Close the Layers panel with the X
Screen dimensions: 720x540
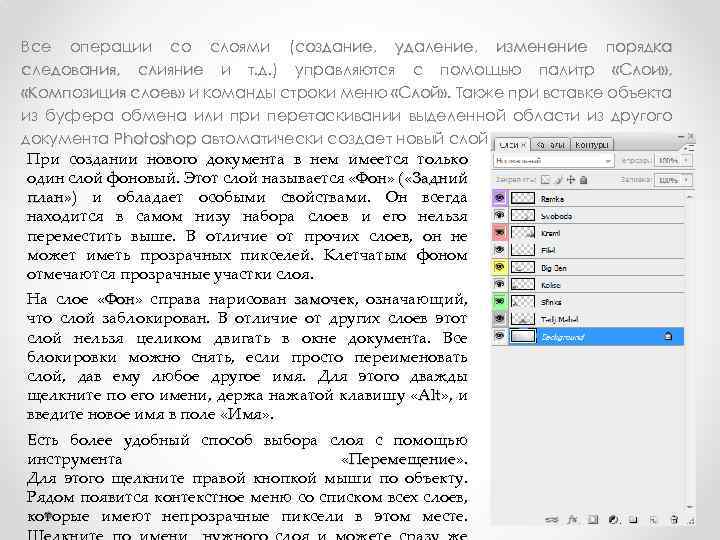690,136
